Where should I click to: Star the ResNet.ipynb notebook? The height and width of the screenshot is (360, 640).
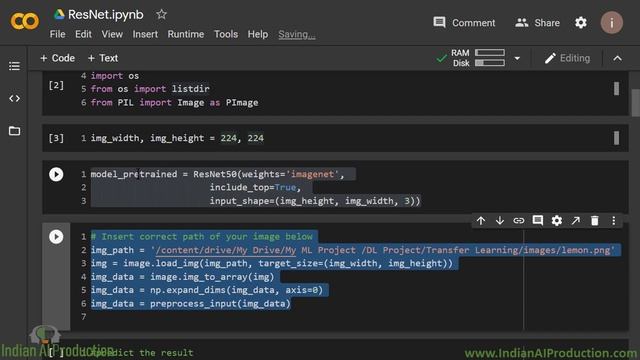click(x=161, y=15)
